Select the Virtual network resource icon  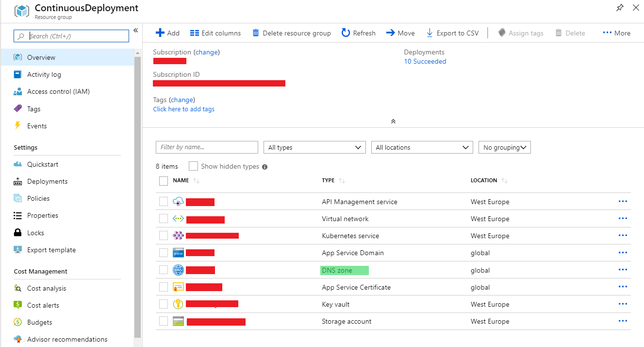(179, 219)
